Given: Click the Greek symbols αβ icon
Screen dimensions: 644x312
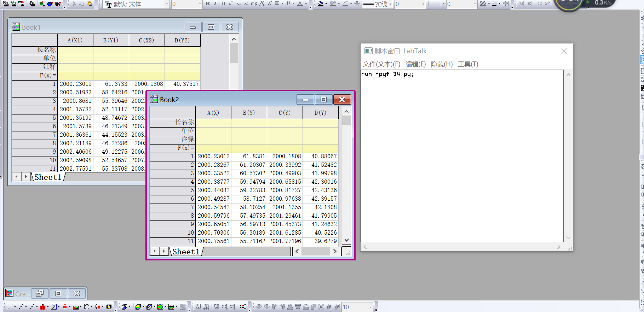Looking at the screenshot, I should tap(254, 4).
